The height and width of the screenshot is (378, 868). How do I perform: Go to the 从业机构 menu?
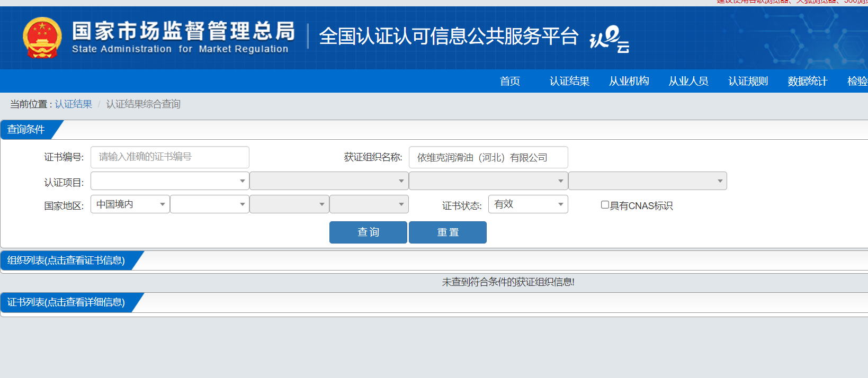point(629,81)
